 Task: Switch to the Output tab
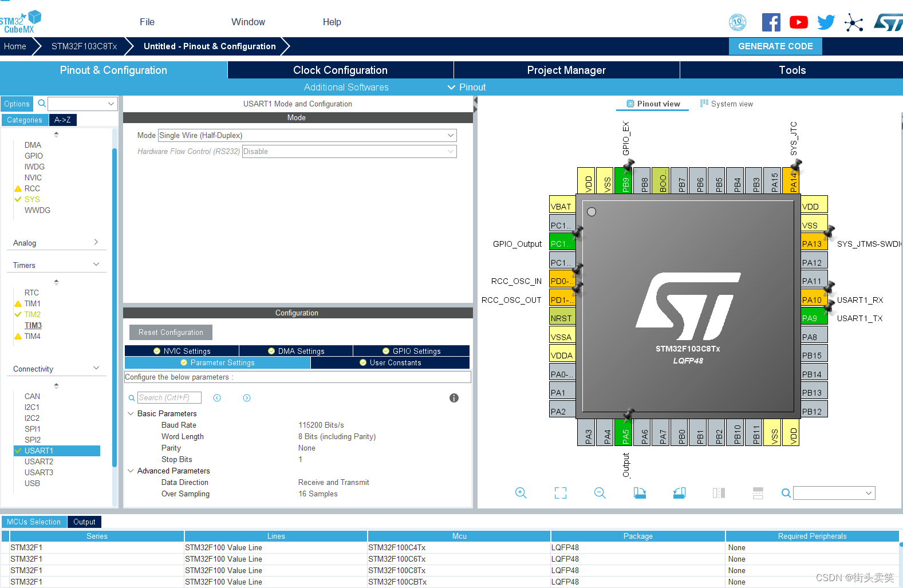click(84, 522)
